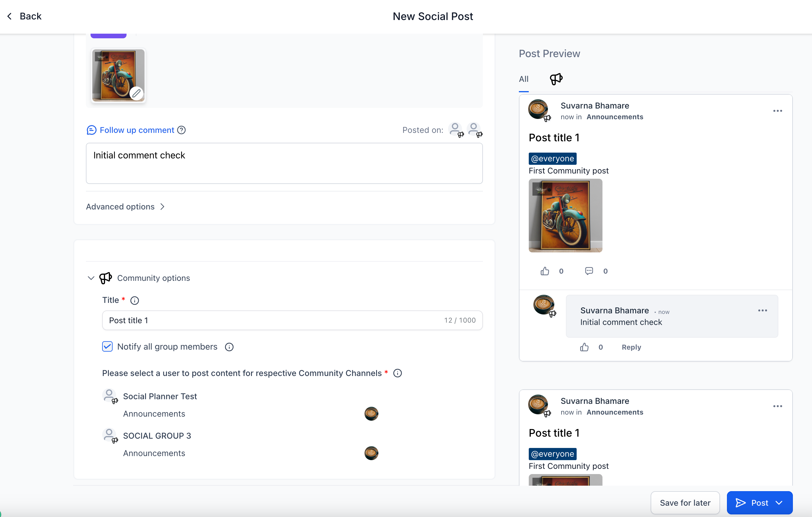Image resolution: width=812 pixels, height=517 pixels.
Task: Select user avatar for Social Planner Test Announcements
Action: [x=371, y=413]
